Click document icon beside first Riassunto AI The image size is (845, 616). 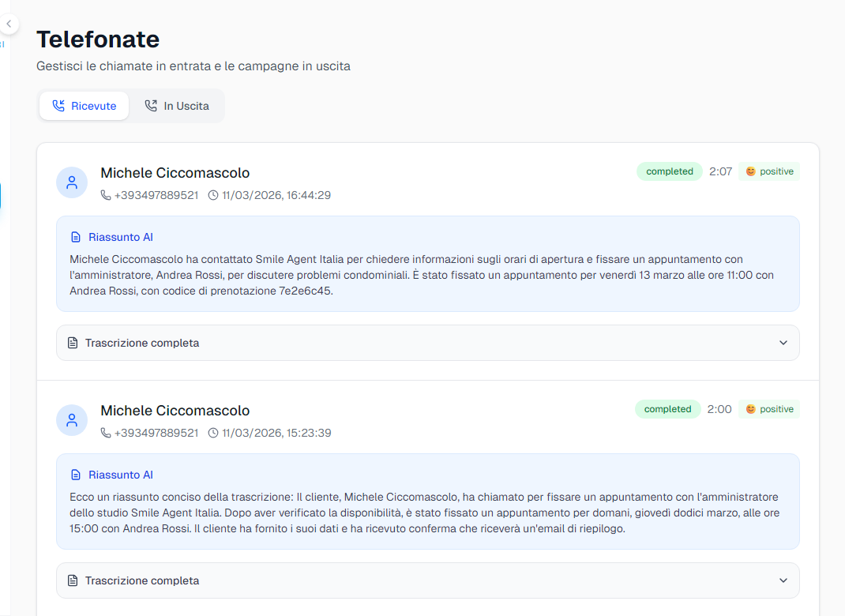coord(76,237)
